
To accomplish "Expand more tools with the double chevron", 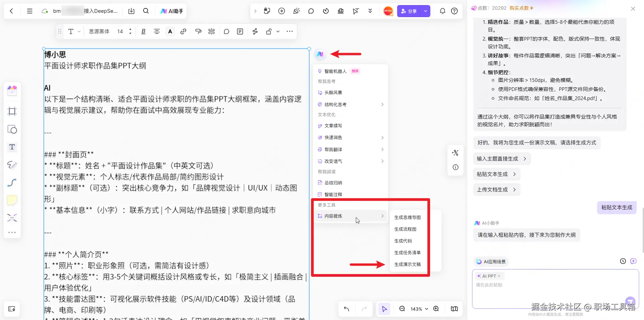I will [x=370, y=11].
